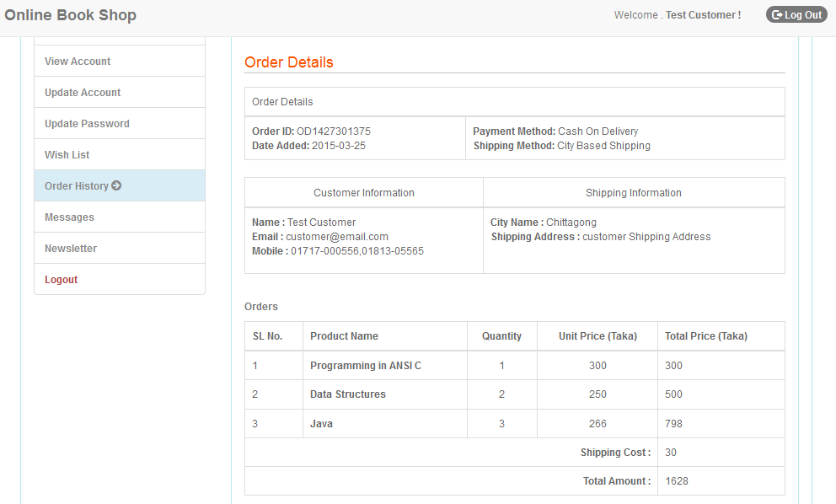Viewport: 836px width, 504px height.
Task: Open the Newsletter menu item
Action: (x=71, y=249)
